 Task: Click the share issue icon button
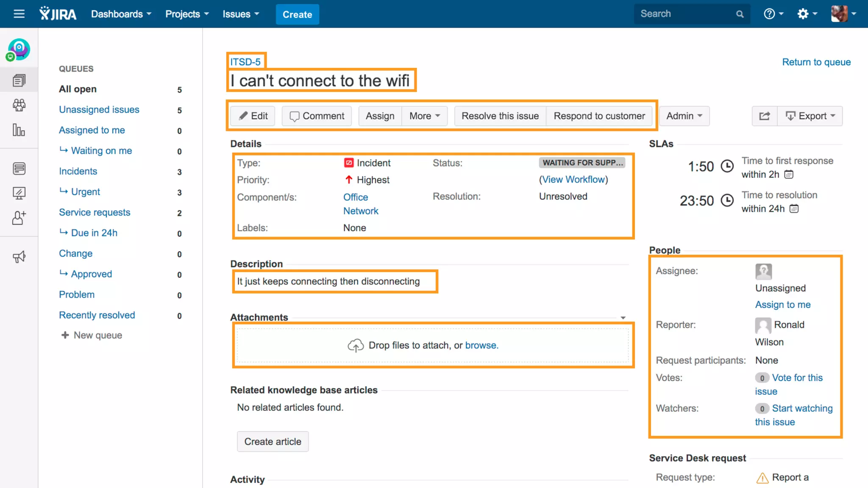(x=765, y=116)
